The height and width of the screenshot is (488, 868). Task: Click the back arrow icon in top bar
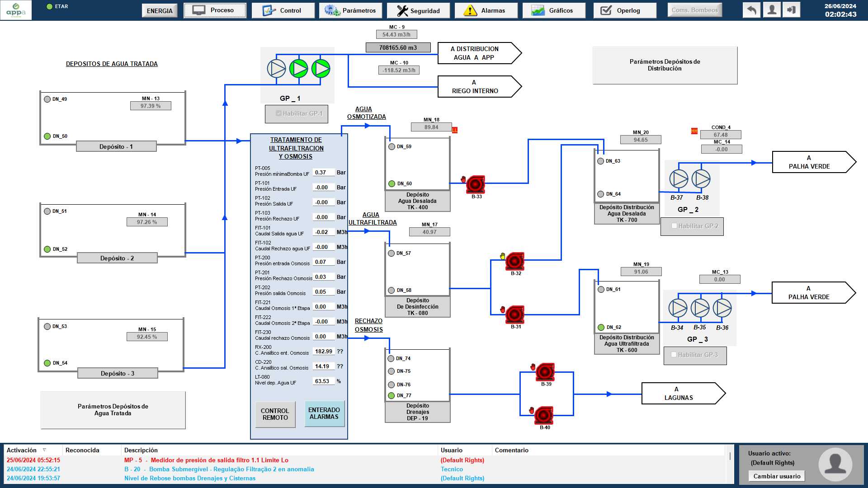pyautogui.click(x=751, y=10)
